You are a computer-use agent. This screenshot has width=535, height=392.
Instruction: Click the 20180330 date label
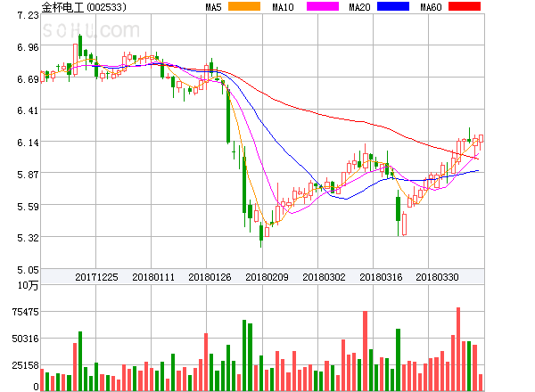pyautogui.click(x=437, y=277)
